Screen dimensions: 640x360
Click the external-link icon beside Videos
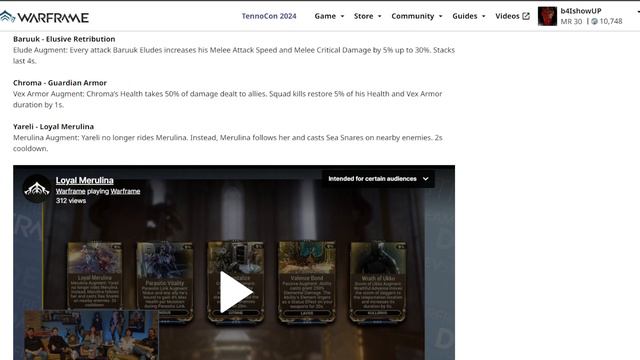point(526,16)
